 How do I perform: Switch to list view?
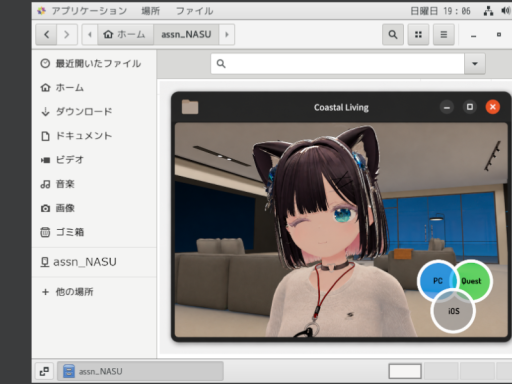[444, 34]
